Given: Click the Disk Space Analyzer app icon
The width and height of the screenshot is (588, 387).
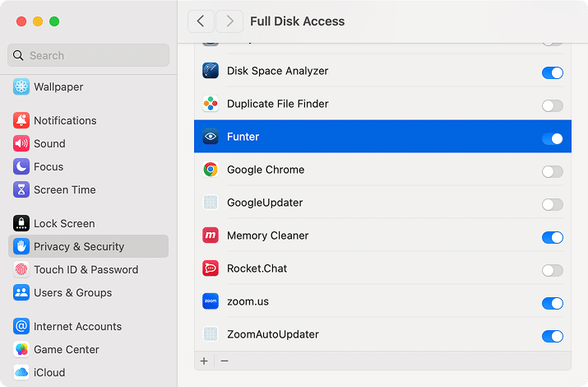Looking at the screenshot, I should (211, 71).
